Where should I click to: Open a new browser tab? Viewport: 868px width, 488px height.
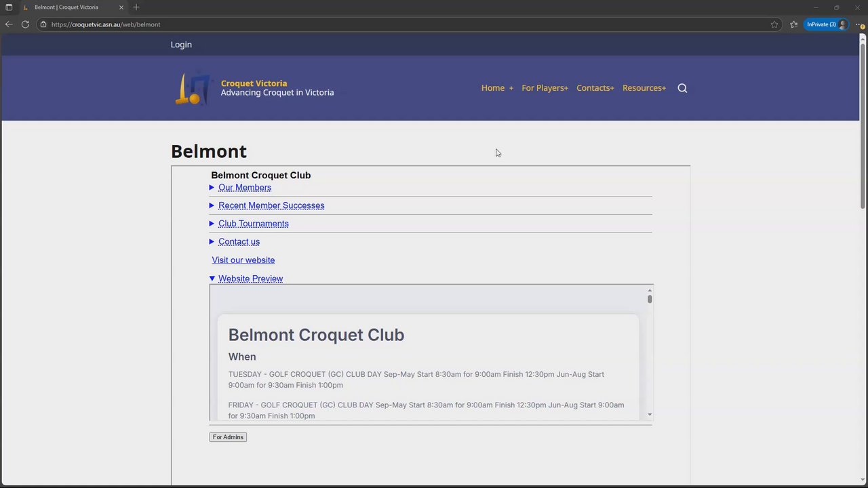(136, 7)
